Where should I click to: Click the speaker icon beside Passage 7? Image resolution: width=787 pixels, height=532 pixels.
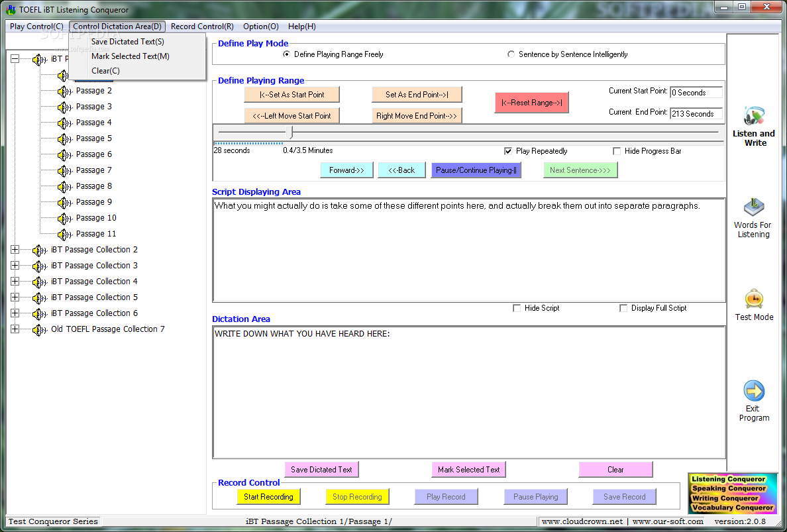(x=65, y=171)
